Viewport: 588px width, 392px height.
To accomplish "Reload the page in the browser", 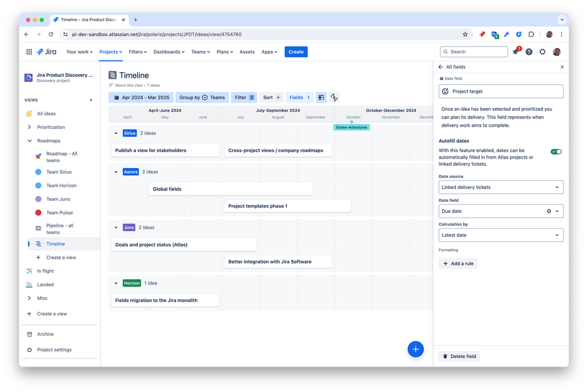I will pos(51,34).
